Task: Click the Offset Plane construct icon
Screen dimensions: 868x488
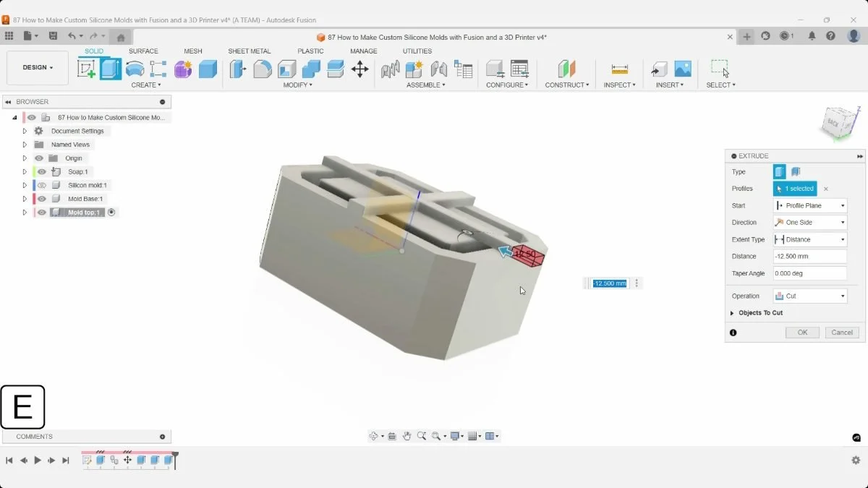Action: (x=566, y=69)
